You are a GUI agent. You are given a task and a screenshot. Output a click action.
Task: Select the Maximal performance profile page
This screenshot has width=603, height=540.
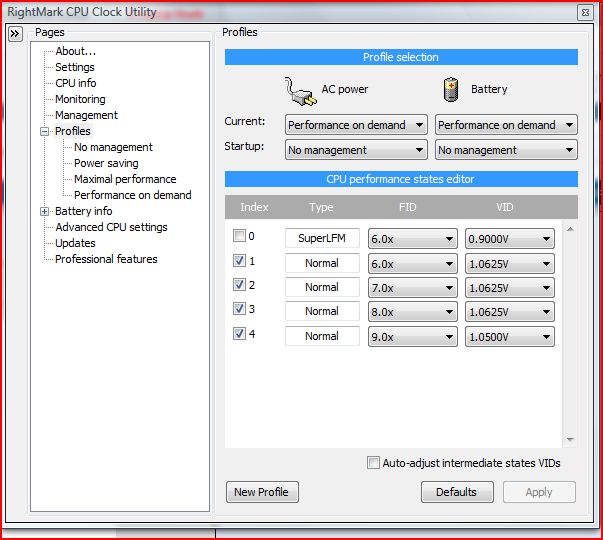(x=125, y=179)
